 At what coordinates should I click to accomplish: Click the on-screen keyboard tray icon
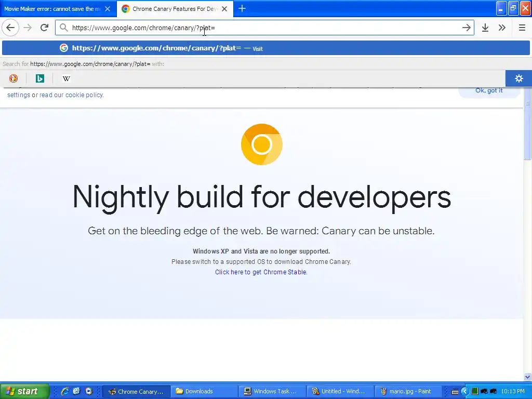455,392
